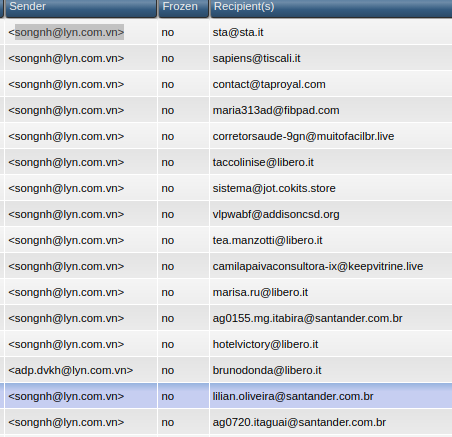Click sender in vlpwabf@addisoncsd.org row
The height and width of the screenshot is (437, 452).
coord(66,214)
